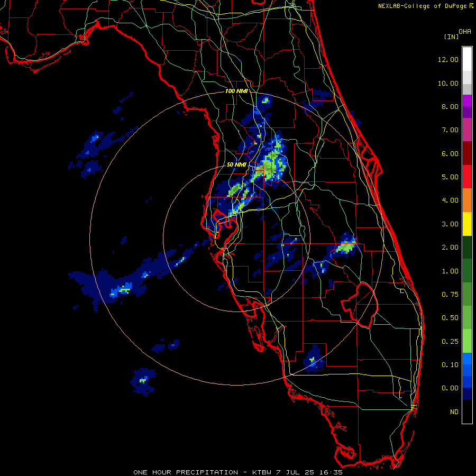The width and height of the screenshot is (476, 476).
Task: Click the bright red 5.00 legend swatch
Action: pos(467,177)
